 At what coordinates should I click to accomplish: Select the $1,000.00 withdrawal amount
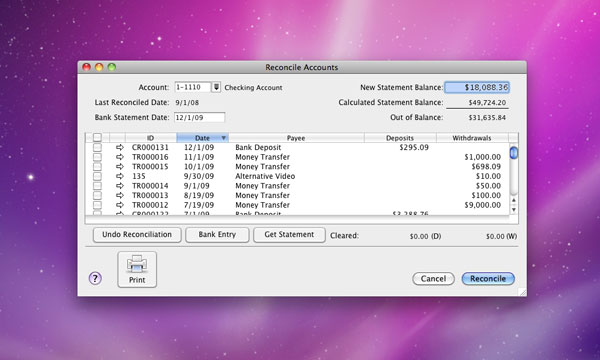coord(483,157)
